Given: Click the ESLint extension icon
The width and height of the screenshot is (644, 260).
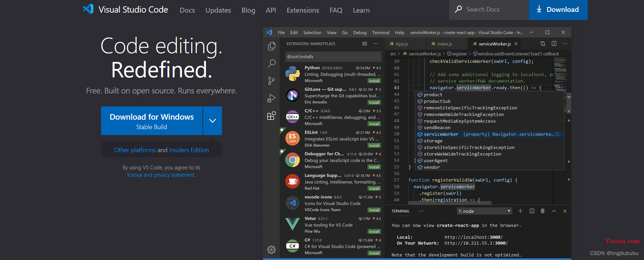Looking at the screenshot, I should point(293,139).
